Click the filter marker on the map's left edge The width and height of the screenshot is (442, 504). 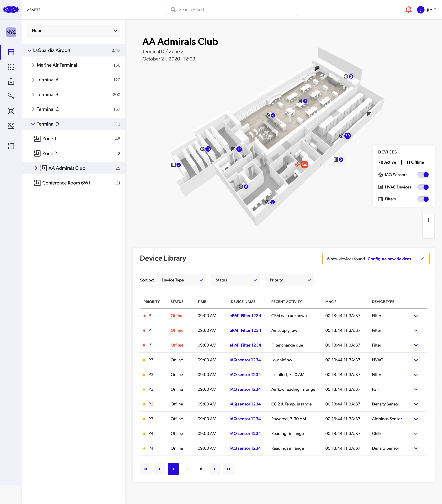[176, 165]
